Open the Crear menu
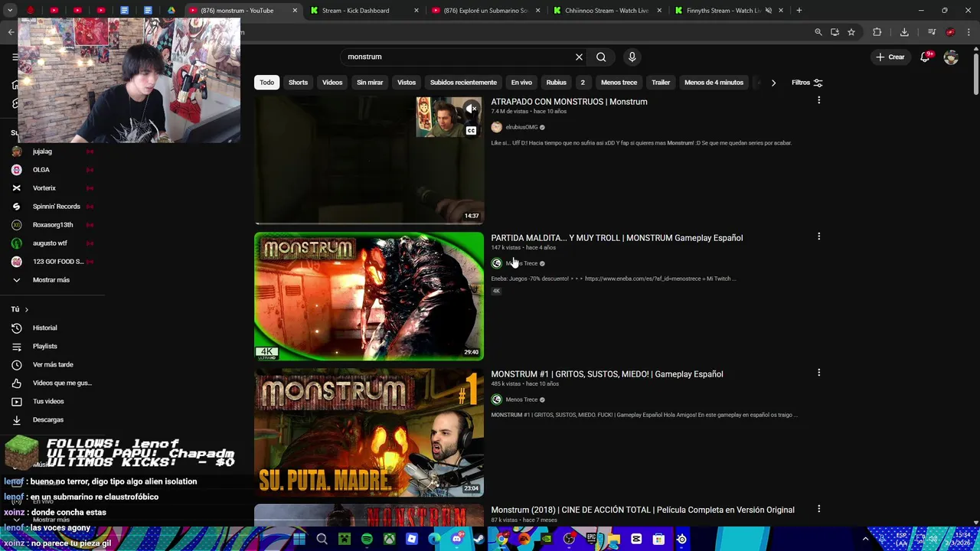Viewport: 980px width, 551px height. coord(890,57)
